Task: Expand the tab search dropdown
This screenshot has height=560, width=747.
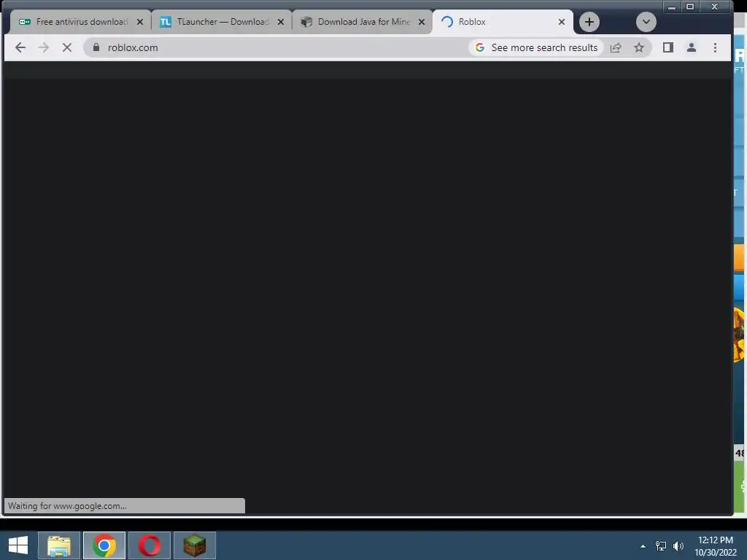Action: tap(646, 22)
